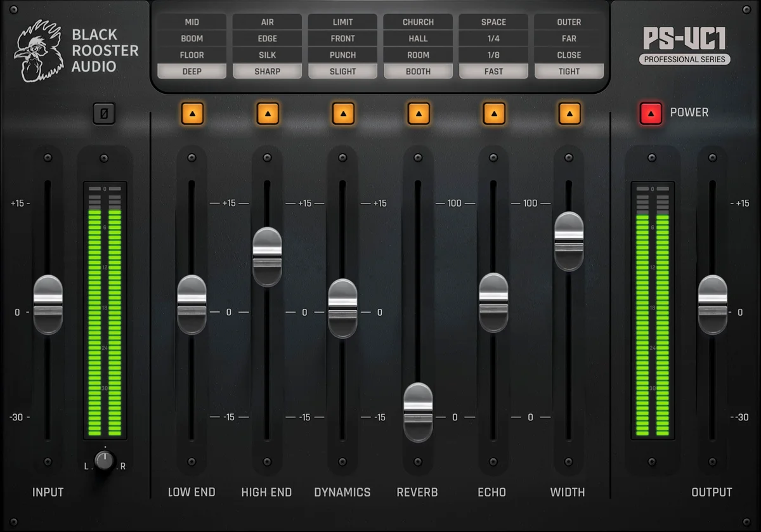761x532 pixels.
Task: Click the input level meter
Action: 105,311
